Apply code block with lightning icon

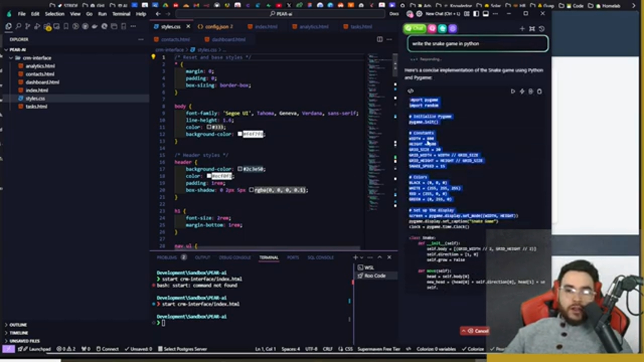[522, 92]
